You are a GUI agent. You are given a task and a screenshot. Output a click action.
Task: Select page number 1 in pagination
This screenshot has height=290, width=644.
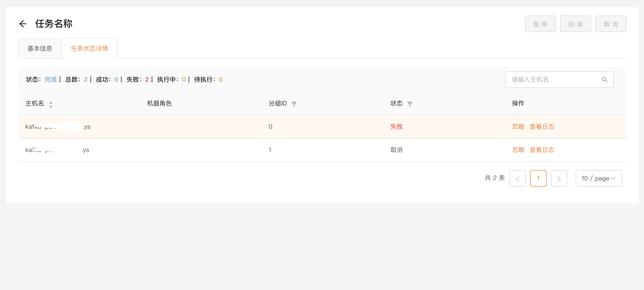pyautogui.click(x=538, y=178)
